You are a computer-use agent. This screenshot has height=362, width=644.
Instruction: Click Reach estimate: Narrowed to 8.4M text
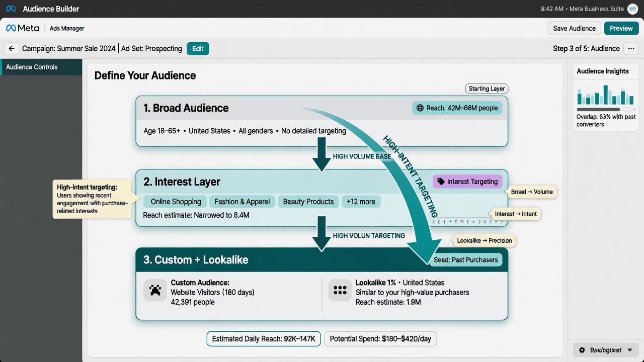[196, 215]
